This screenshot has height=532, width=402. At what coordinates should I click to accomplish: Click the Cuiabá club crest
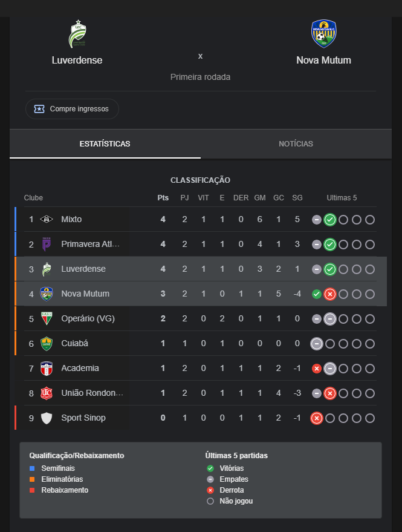(47, 343)
